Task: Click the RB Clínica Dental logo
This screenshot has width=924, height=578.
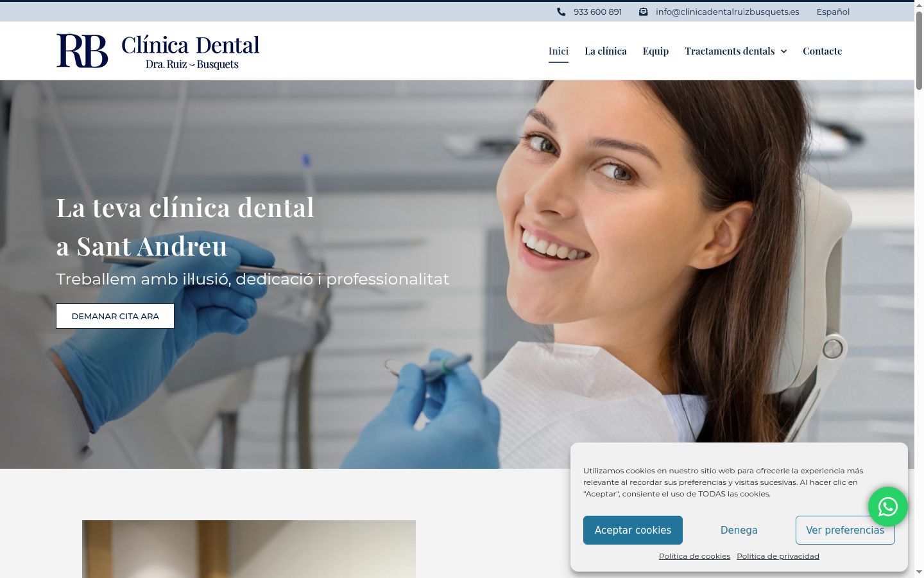Action: [158, 51]
